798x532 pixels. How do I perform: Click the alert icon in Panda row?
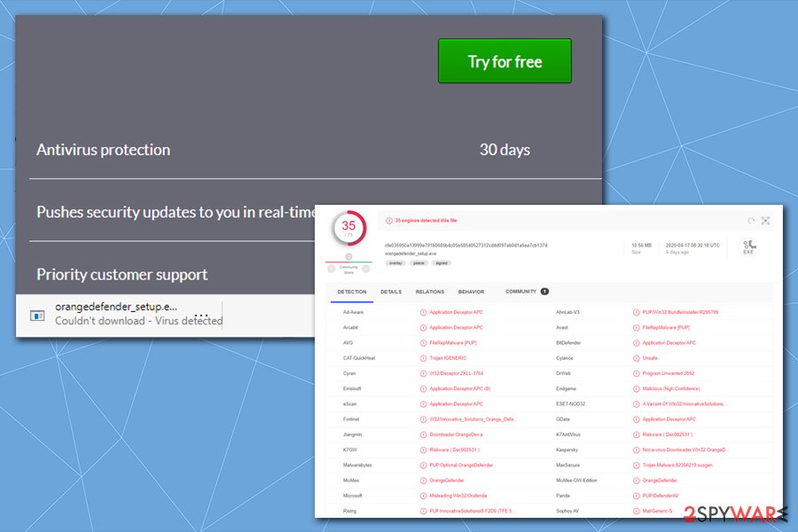click(x=636, y=496)
